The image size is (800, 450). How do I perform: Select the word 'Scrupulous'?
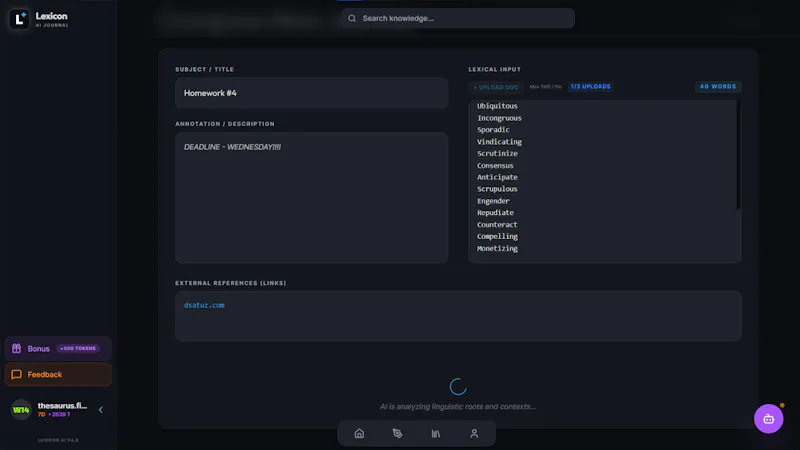pos(497,189)
